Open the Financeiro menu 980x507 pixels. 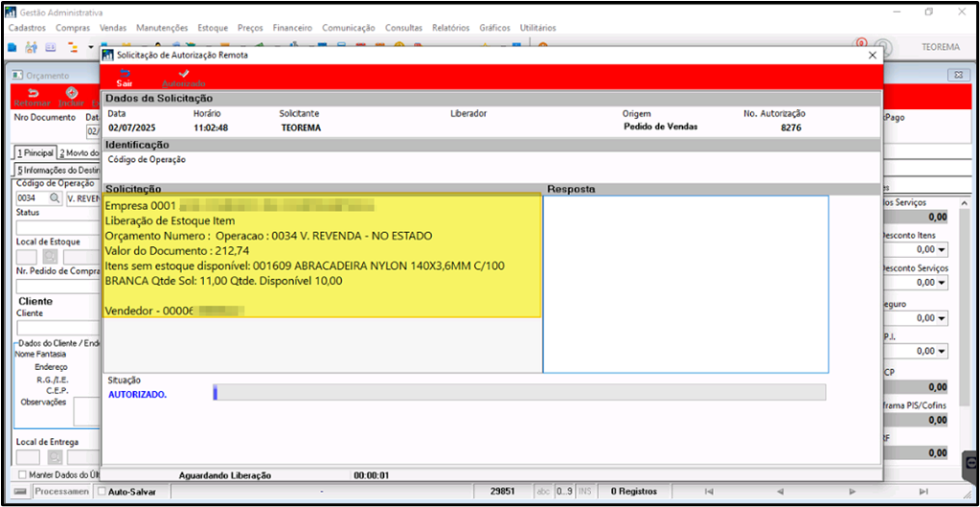292,28
